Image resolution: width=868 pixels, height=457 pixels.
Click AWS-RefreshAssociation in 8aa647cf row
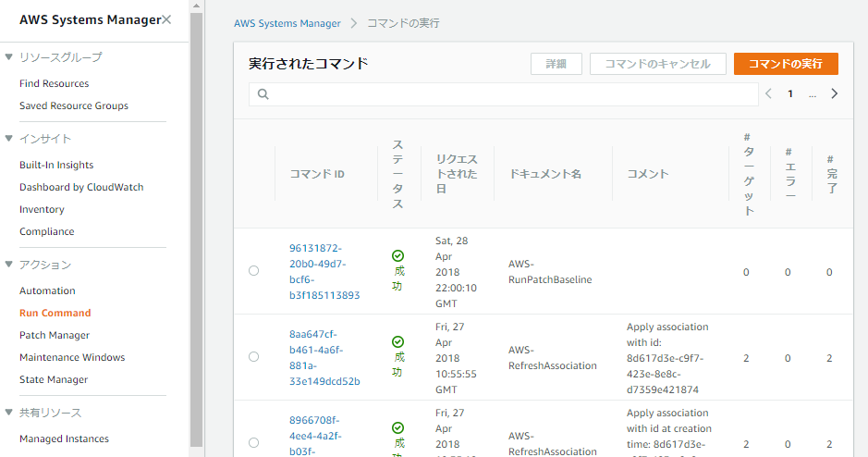(x=553, y=358)
